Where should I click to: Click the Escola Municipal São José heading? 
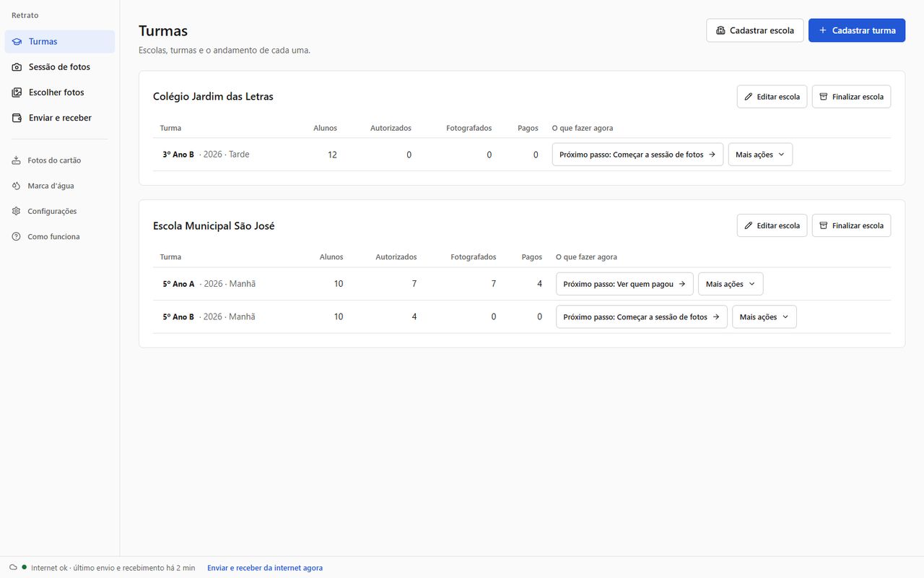click(214, 225)
